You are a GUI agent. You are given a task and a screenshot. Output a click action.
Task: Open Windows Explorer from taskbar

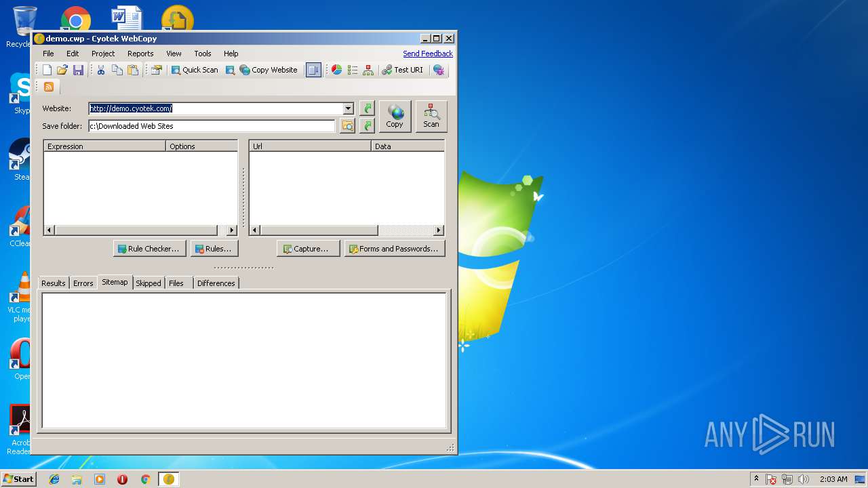[77, 479]
